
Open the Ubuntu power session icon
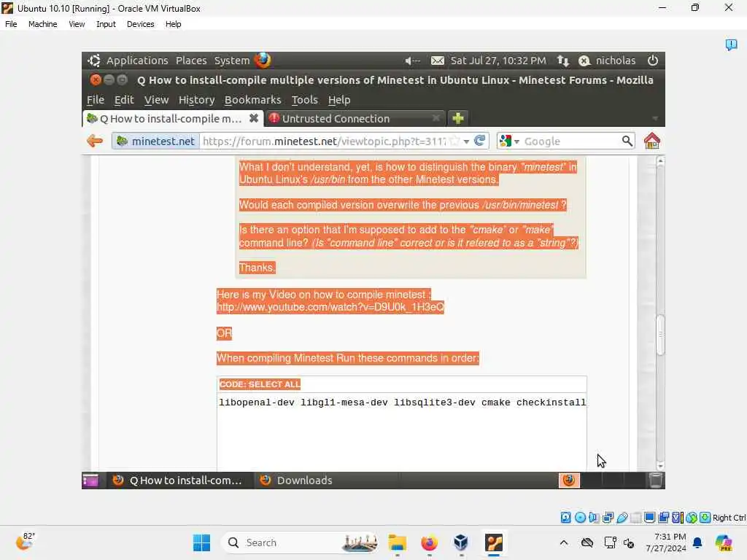click(653, 61)
